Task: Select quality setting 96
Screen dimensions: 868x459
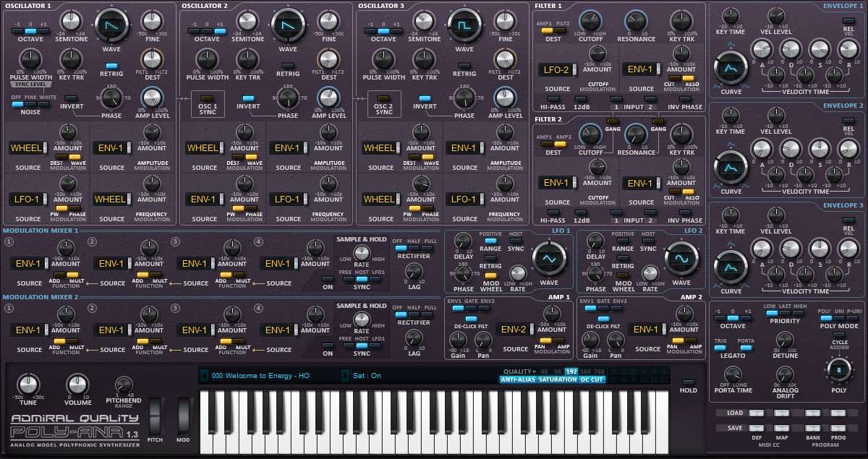Action: [558, 372]
